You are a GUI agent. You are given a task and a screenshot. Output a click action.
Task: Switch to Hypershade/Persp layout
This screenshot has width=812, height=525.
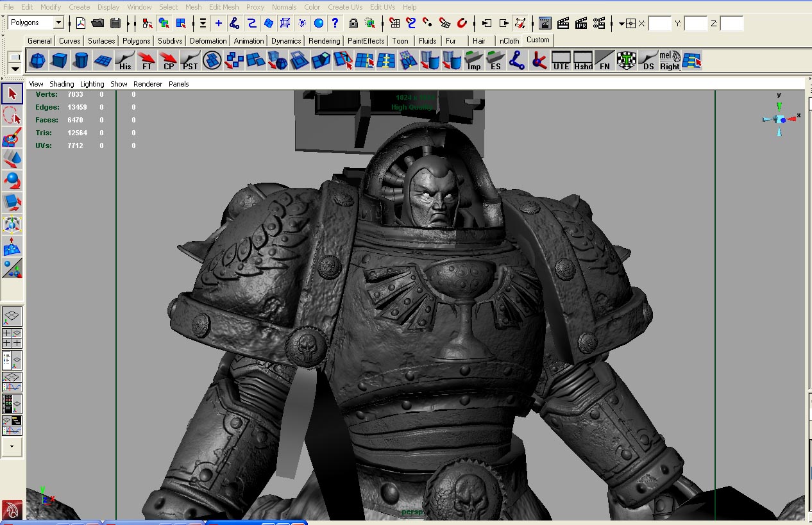click(12, 404)
